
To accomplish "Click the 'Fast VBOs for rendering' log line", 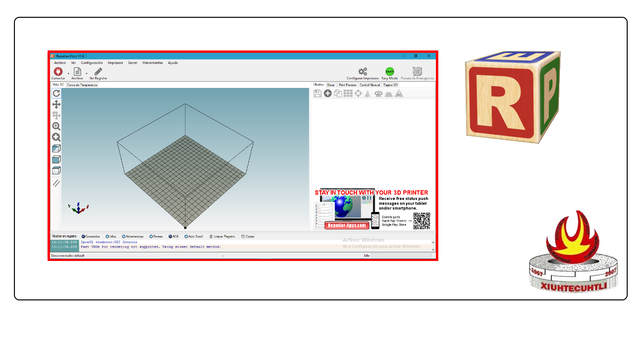I will click(x=151, y=247).
